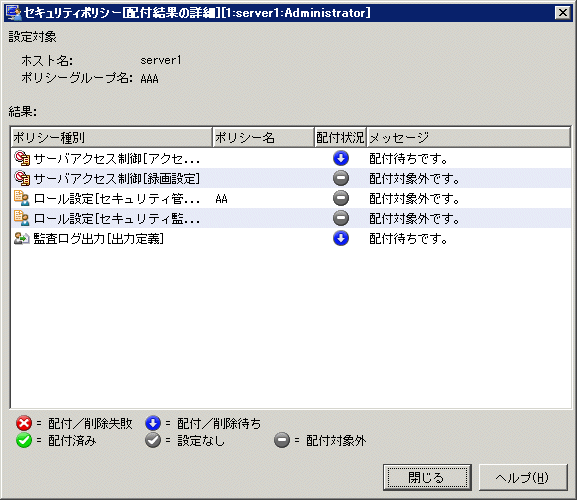Image resolution: width=577 pixels, height=500 pixels.
Task: Click the 監査ログ出力[出力定義] row icon
Action: point(22,238)
